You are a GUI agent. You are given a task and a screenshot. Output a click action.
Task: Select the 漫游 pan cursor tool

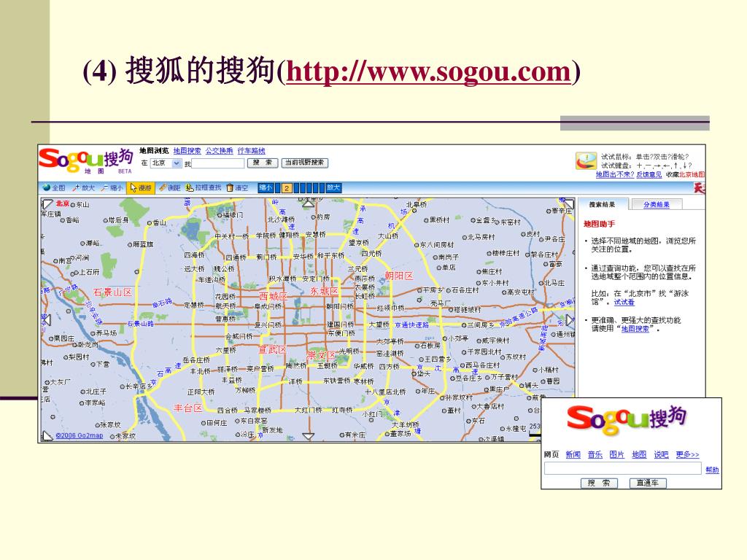(141, 188)
